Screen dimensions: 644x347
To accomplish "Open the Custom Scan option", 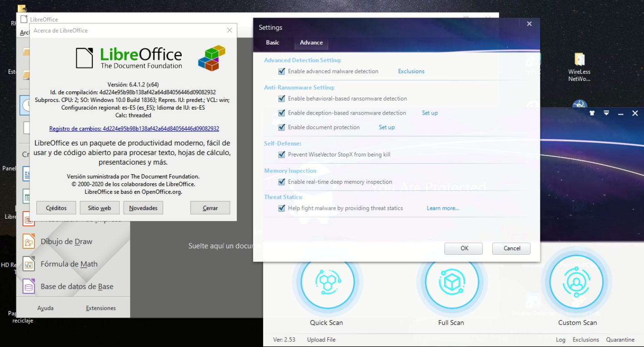I will pyautogui.click(x=577, y=282).
